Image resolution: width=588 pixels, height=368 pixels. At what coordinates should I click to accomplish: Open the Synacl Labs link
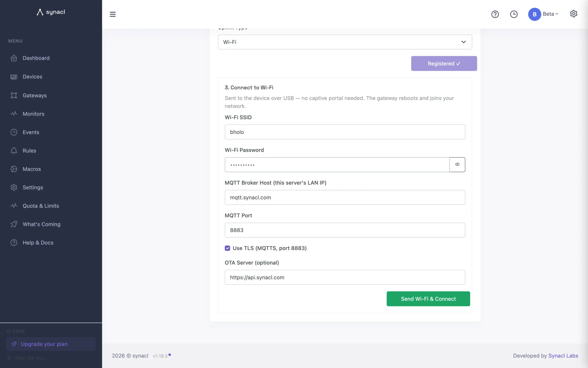coord(563,356)
